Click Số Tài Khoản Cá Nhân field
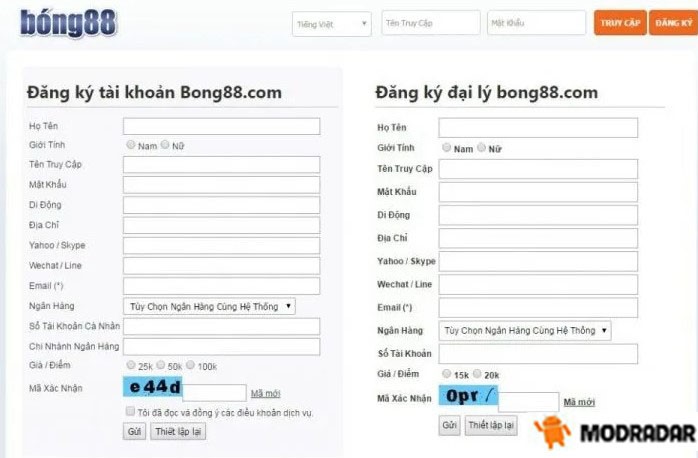 click(x=221, y=326)
